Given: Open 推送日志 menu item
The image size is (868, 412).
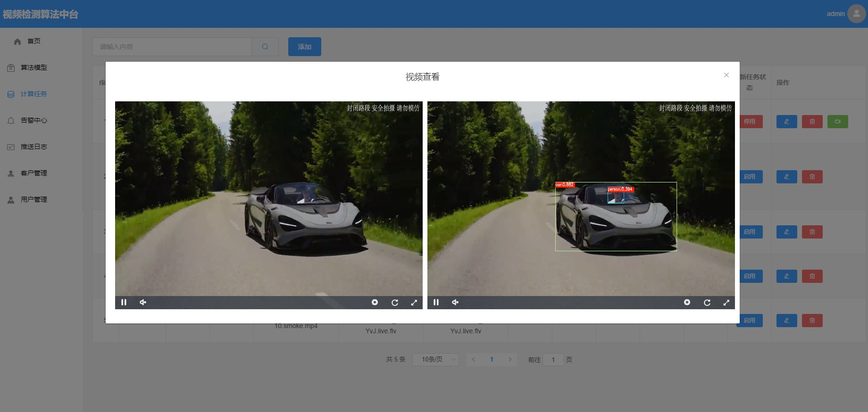Looking at the screenshot, I should coord(42,147).
